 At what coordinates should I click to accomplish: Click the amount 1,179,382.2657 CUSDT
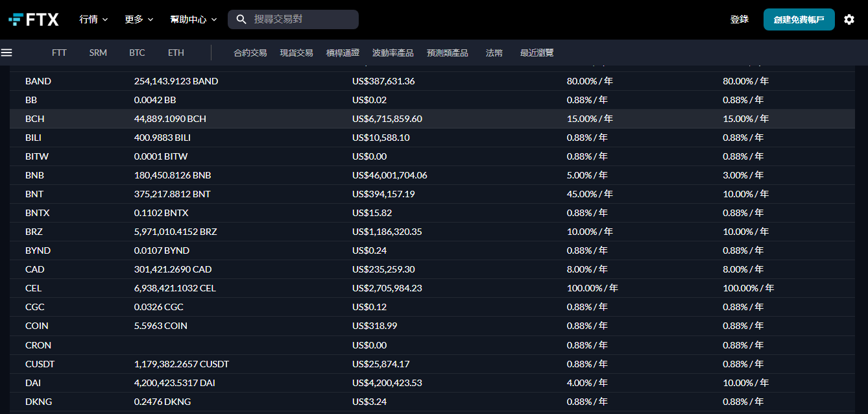pos(182,364)
